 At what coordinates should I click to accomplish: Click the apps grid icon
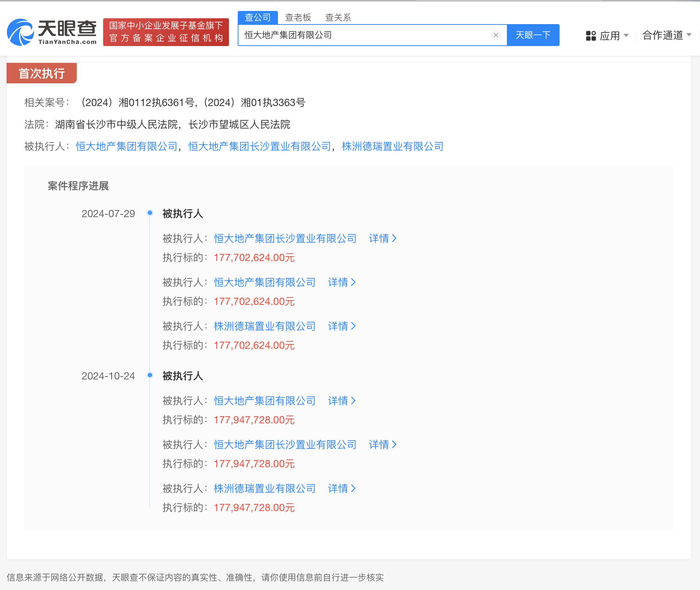591,35
